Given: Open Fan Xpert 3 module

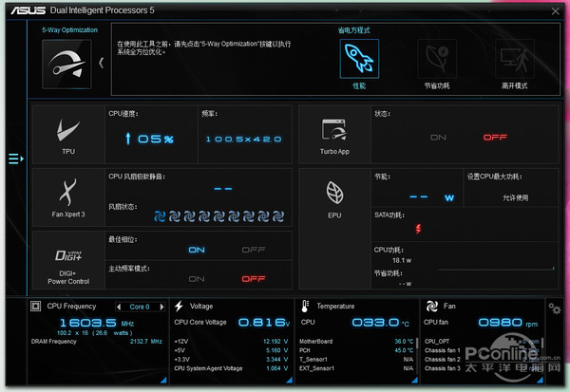Looking at the screenshot, I should 67,196.
